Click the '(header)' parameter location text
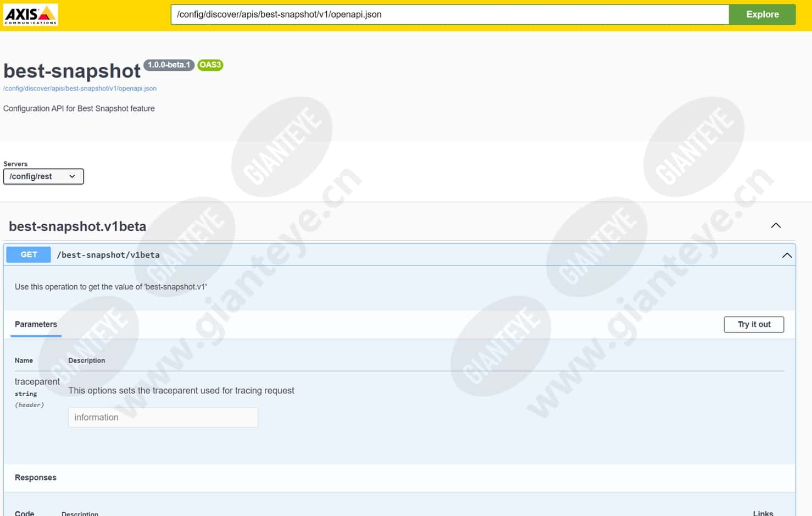 (x=30, y=405)
